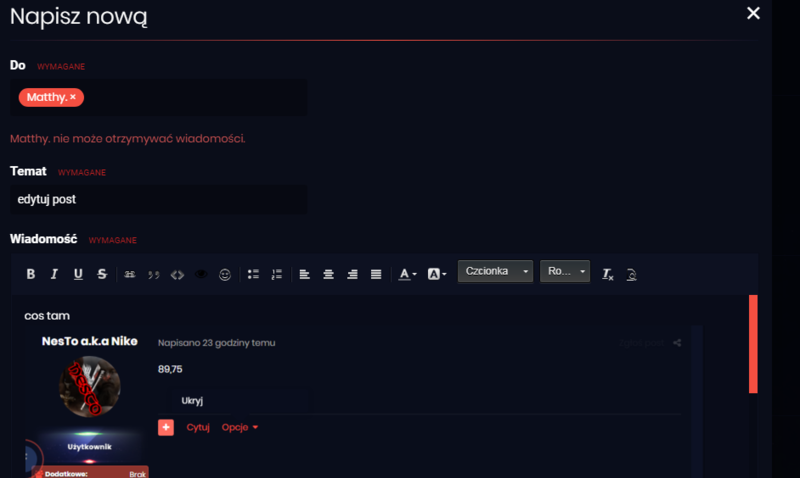Insert a code block

point(177,274)
